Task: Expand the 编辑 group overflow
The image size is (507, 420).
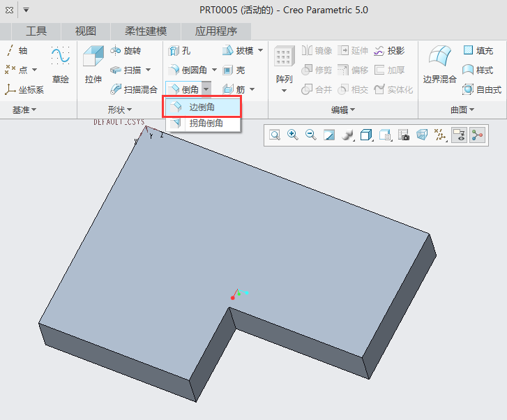Action: pos(342,110)
